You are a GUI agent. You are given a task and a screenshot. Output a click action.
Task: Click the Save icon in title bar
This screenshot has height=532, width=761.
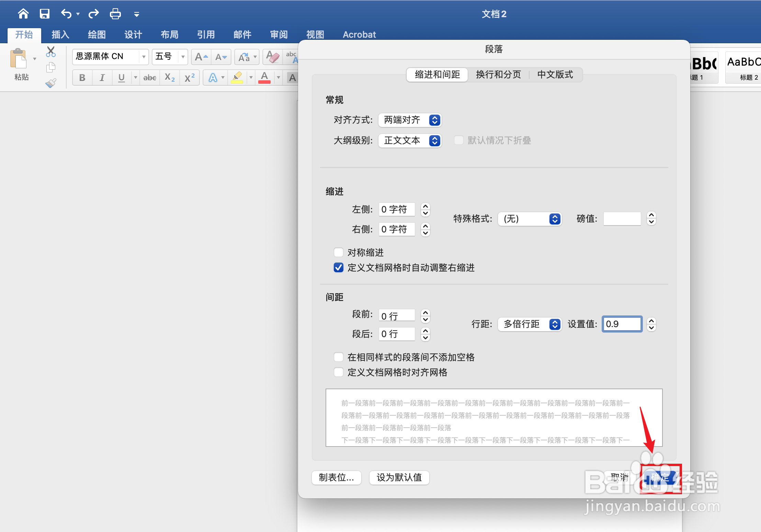tap(45, 14)
